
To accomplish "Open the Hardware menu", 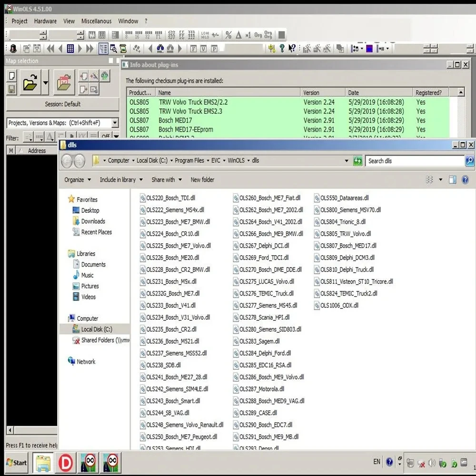I will coord(45,21).
